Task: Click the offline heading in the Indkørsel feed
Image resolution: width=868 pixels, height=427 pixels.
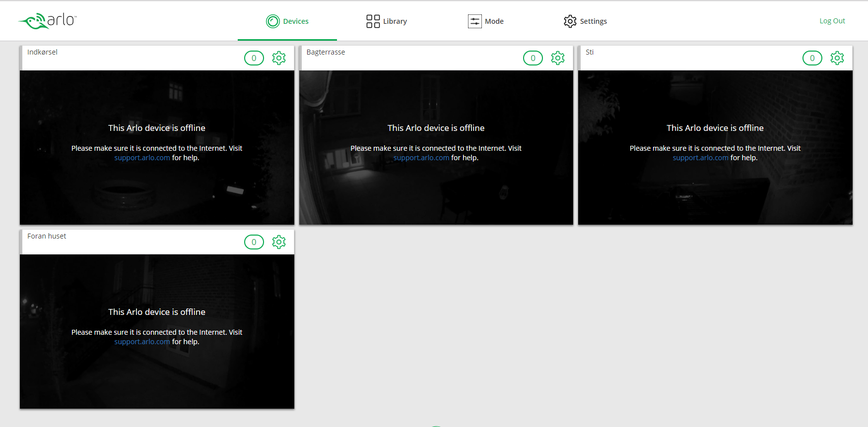Action: (157, 128)
